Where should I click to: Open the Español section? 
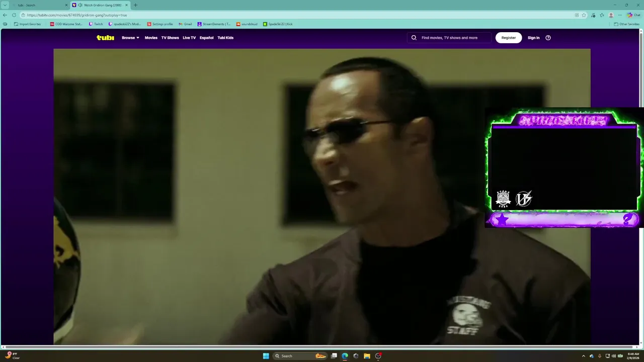[206, 38]
